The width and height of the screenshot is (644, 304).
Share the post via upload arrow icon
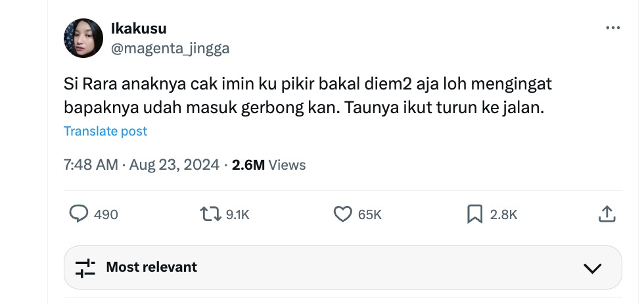607,214
